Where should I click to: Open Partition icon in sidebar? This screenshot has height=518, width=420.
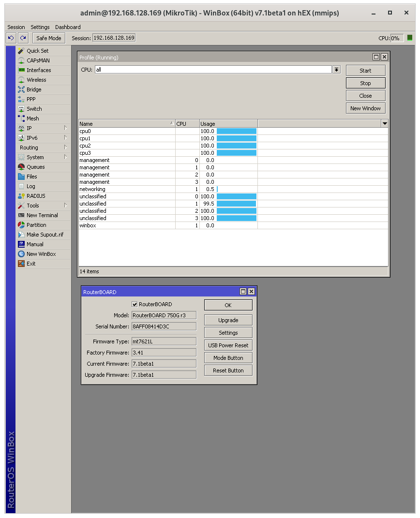[x=21, y=225]
